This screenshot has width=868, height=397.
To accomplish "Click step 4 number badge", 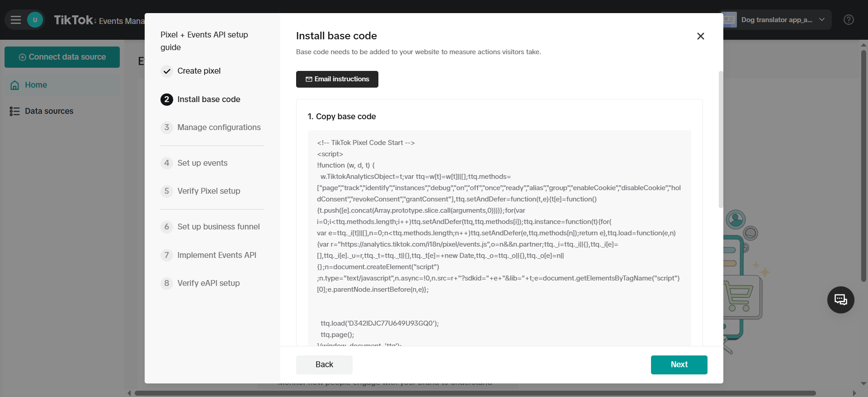I will click(167, 163).
